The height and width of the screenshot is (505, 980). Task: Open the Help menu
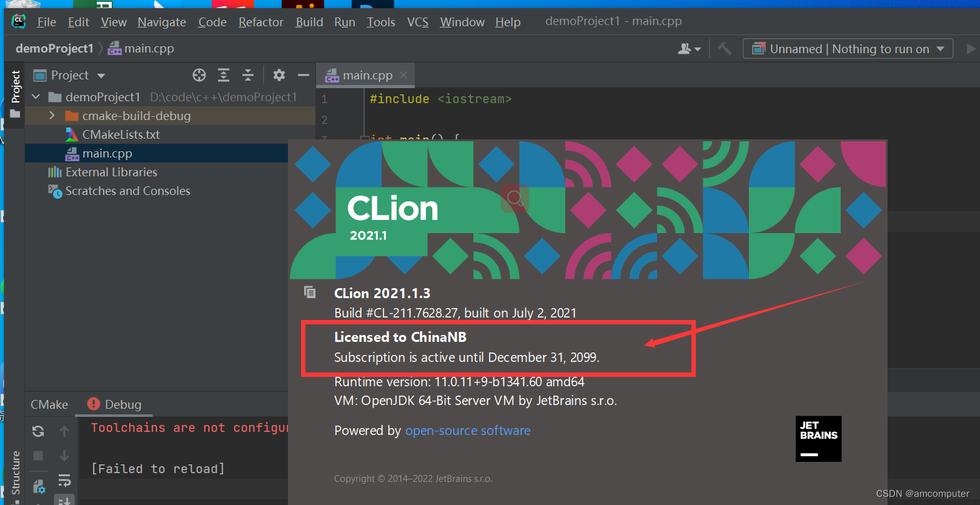tap(508, 22)
